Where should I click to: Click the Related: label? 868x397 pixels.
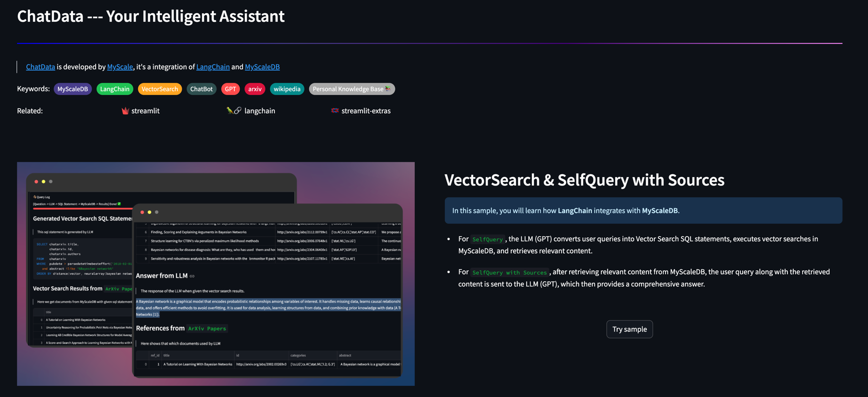[x=30, y=111]
